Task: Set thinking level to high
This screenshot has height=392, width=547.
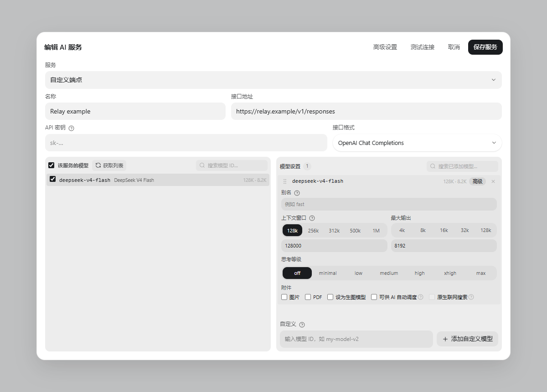Action: coord(419,273)
